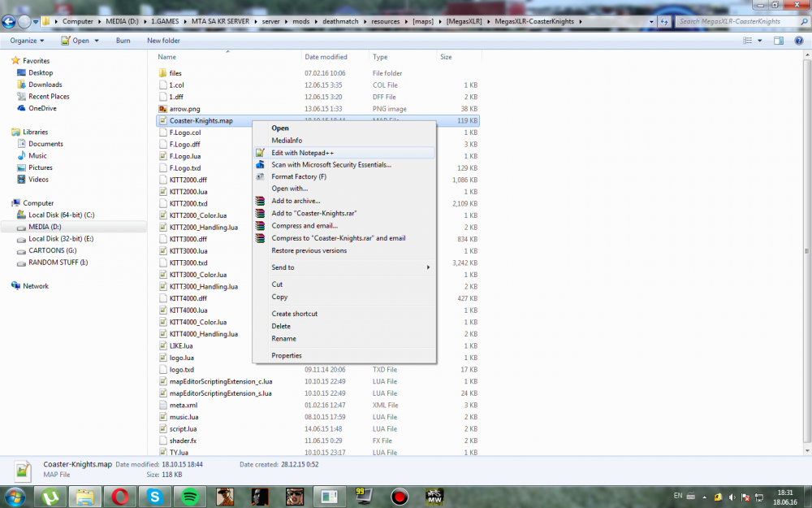This screenshot has height=508, width=812.
Task: Select Rename from the context menu
Action: (x=283, y=338)
